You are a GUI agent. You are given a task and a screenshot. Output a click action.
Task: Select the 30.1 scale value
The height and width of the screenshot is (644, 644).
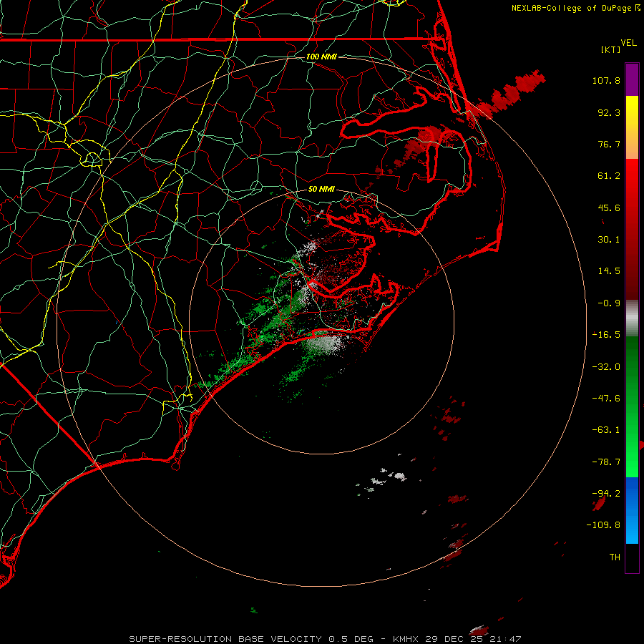[609, 240]
